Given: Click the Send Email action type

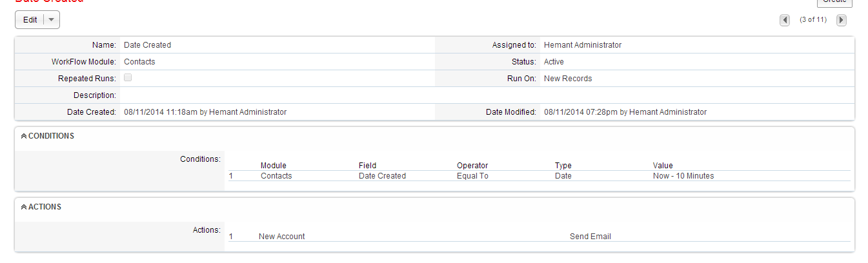Looking at the screenshot, I should tap(590, 237).
